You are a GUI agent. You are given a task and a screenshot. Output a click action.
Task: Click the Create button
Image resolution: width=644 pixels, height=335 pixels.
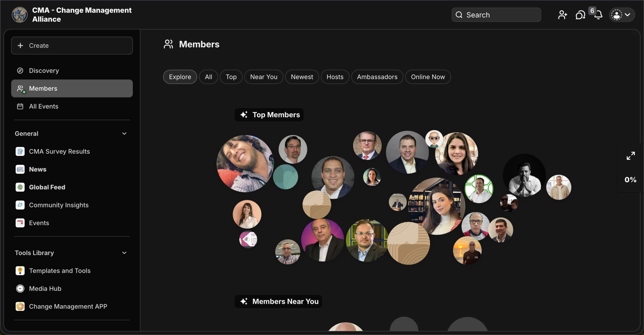(72, 45)
